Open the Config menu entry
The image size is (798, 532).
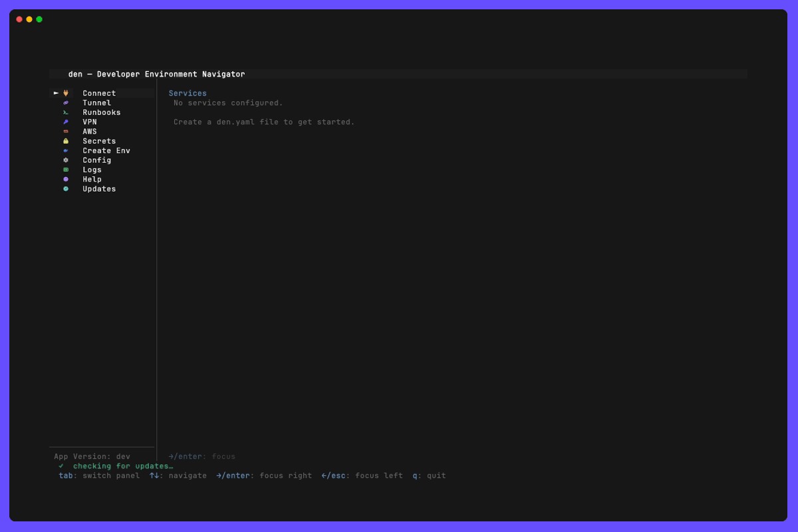pos(97,160)
